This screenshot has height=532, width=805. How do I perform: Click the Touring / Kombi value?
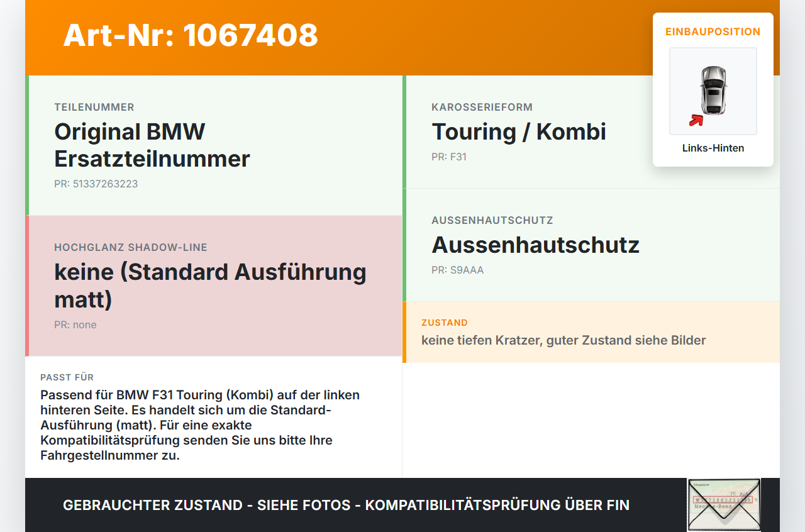519,132
